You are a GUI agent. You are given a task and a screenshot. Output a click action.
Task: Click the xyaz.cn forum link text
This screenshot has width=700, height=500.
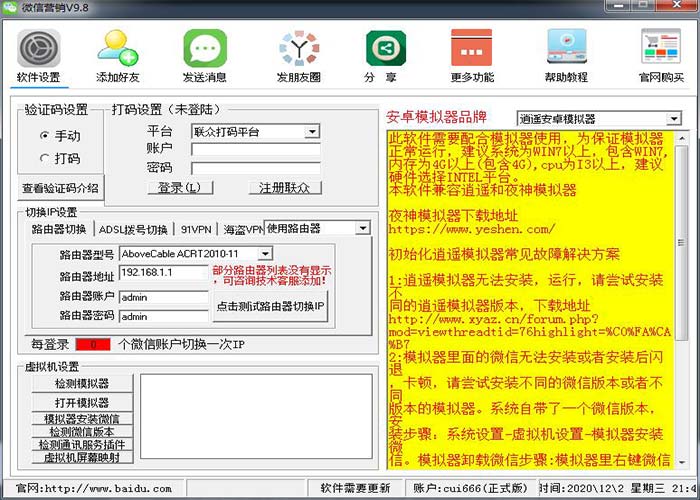(529, 331)
